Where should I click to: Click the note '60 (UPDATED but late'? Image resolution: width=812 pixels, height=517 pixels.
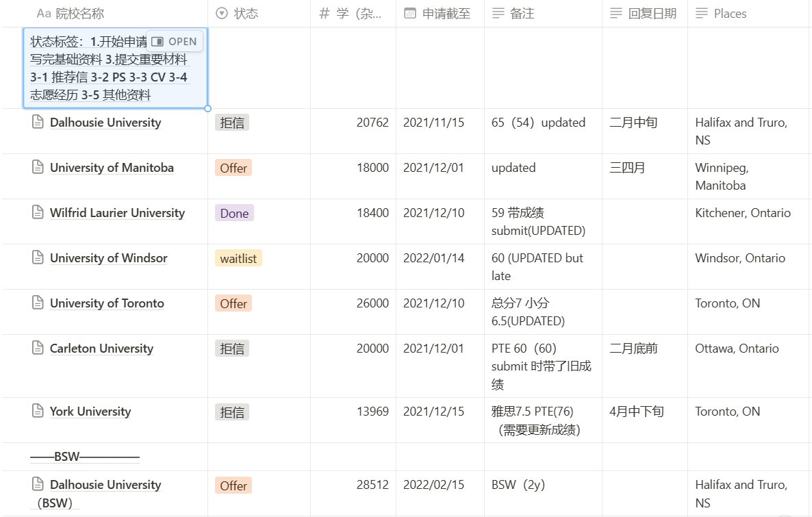[537, 267]
